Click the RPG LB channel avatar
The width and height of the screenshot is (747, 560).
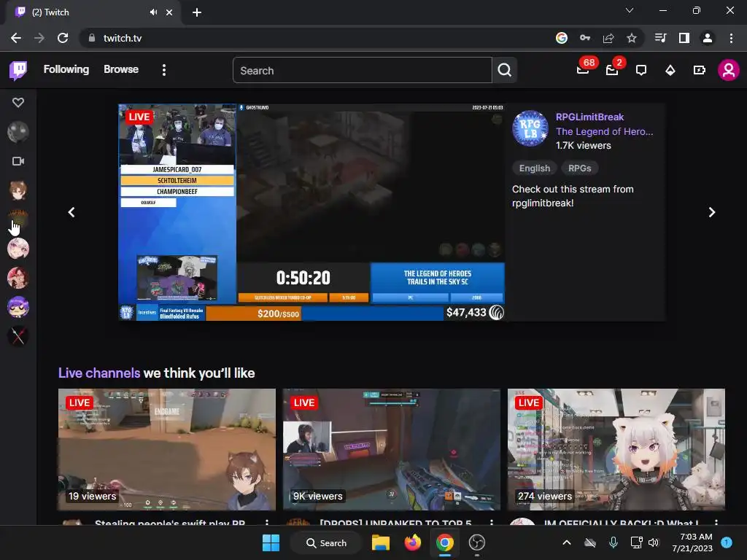(x=530, y=128)
